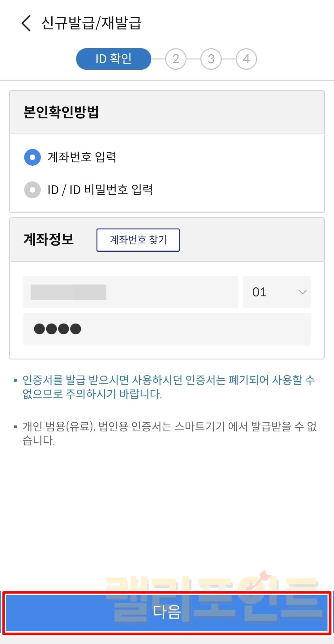Viewport: 334px width, 644px height.
Task: Tap the 본인확인방법 section header
Action: point(61,112)
